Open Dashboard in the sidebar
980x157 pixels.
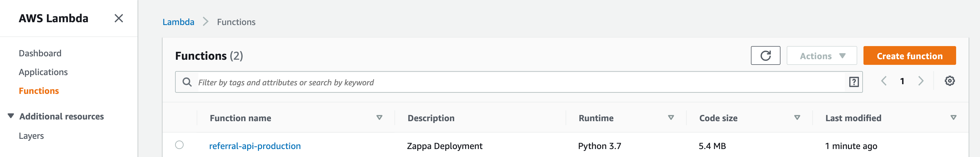40,53
